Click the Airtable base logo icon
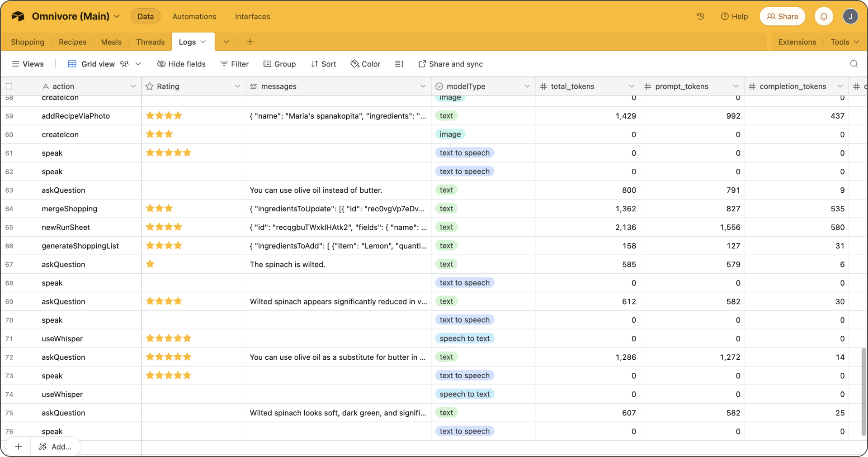Image resolution: width=868 pixels, height=457 pixels. pyautogui.click(x=18, y=16)
